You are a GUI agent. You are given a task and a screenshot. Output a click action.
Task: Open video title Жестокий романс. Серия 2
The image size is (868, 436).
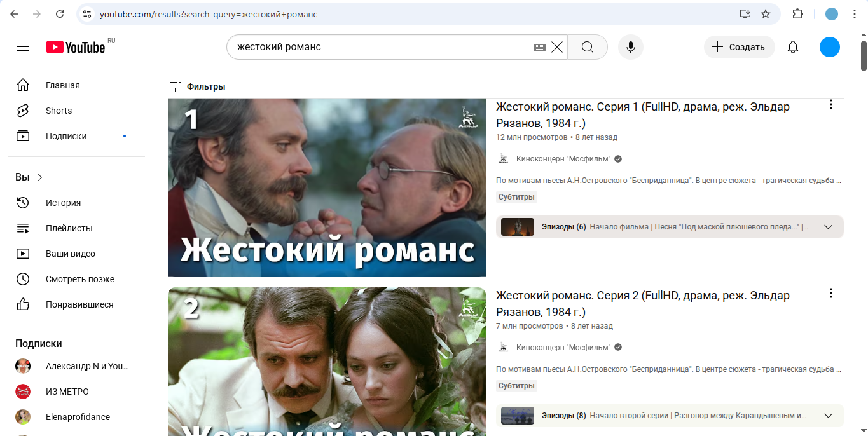[643, 304]
